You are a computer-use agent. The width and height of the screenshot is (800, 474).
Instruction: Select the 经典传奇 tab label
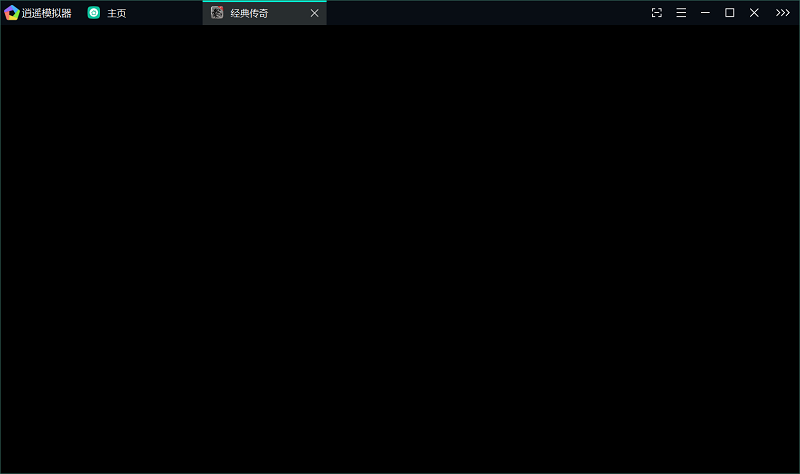point(249,13)
